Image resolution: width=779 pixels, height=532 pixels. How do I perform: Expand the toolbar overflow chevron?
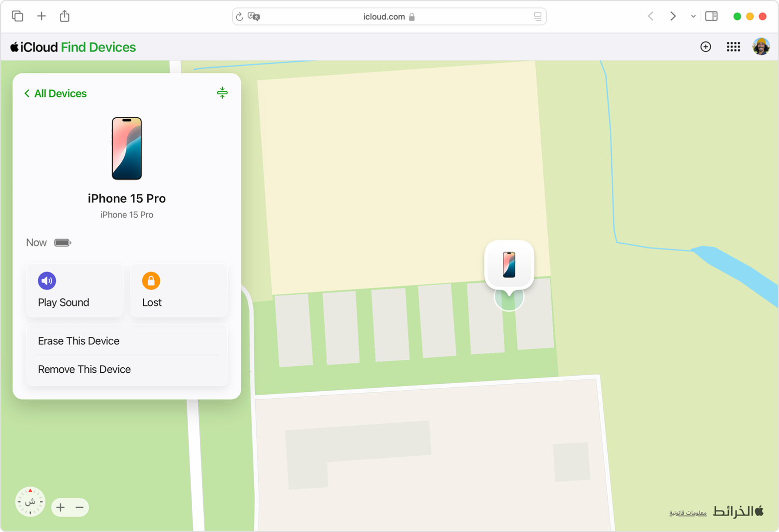693,16
